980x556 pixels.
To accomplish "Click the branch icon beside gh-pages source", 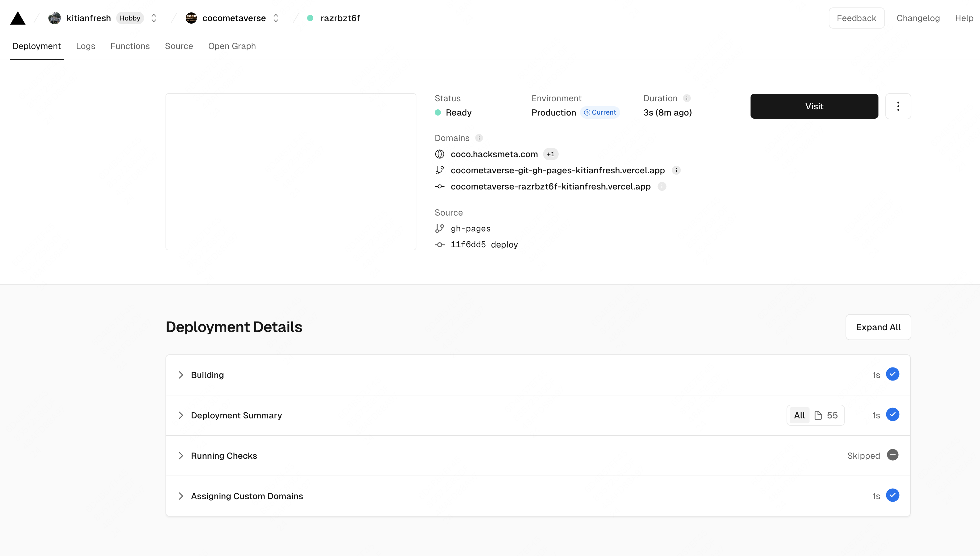I will coord(440,228).
